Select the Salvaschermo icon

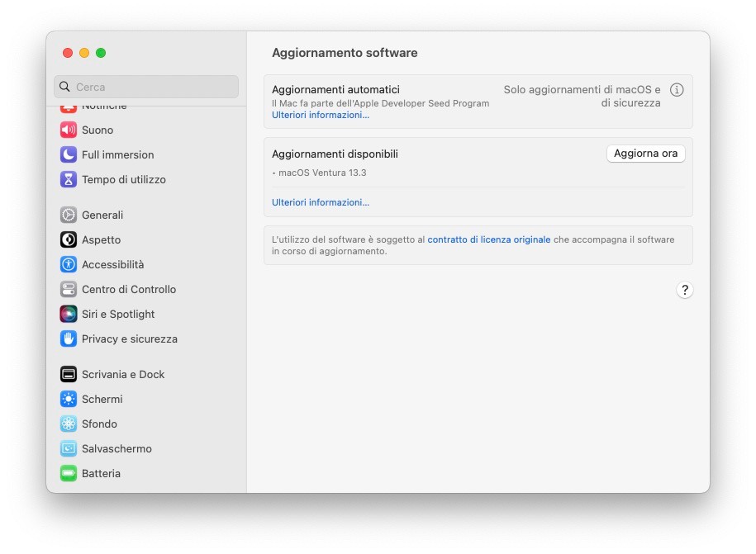pyautogui.click(x=69, y=448)
